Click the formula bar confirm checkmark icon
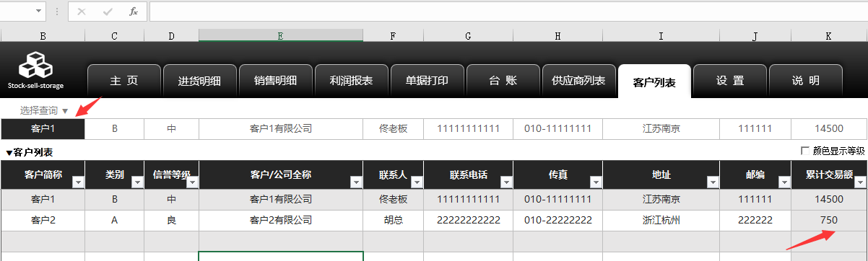 click(x=108, y=12)
